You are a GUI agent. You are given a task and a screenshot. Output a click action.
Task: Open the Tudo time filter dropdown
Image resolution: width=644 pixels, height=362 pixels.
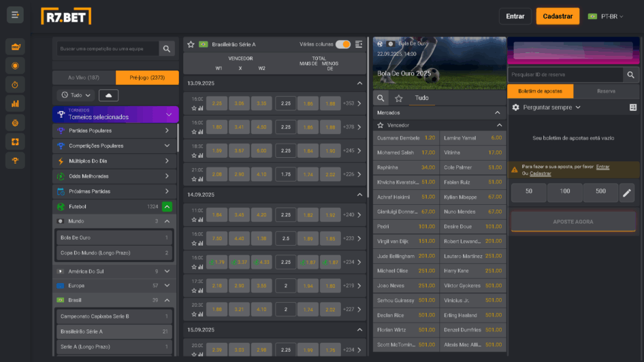coord(76,95)
